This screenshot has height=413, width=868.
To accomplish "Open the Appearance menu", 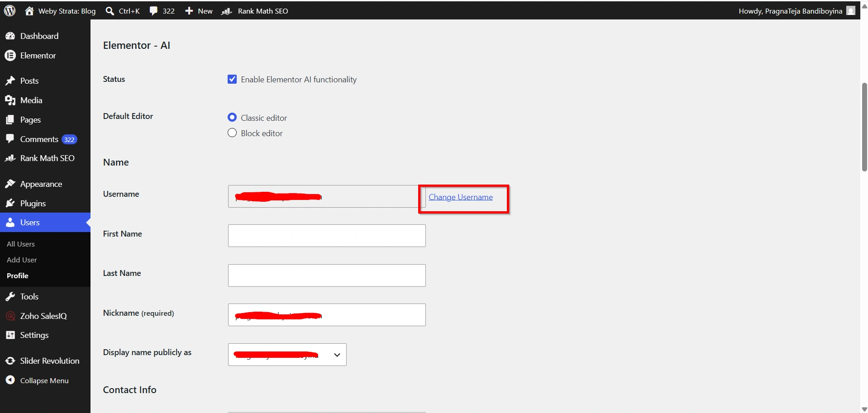I will click(41, 184).
